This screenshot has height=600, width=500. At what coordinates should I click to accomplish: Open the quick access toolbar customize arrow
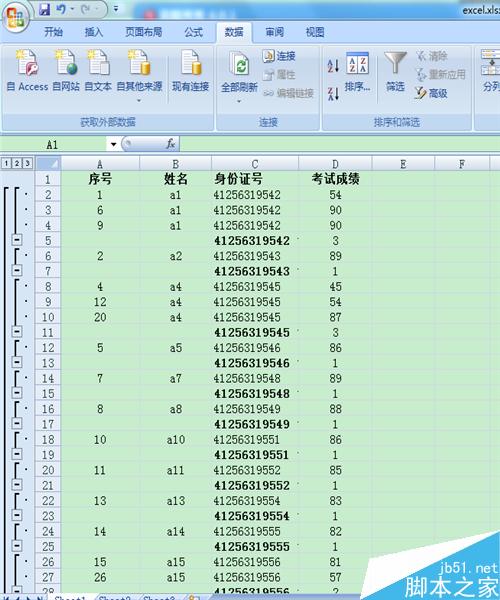pos(116,8)
